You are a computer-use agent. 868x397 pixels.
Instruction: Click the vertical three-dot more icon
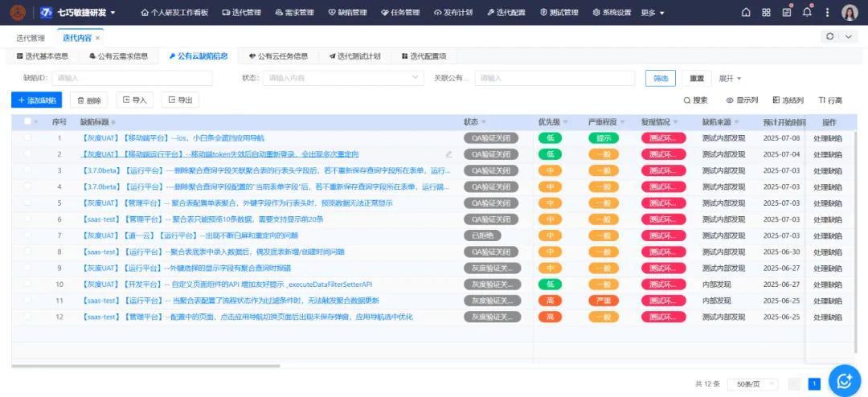point(826,13)
